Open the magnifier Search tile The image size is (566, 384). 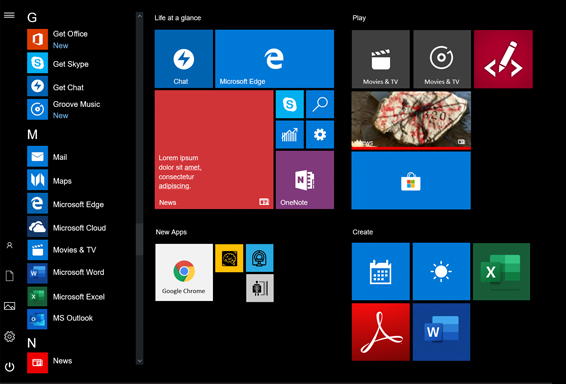[x=320, y=104]
